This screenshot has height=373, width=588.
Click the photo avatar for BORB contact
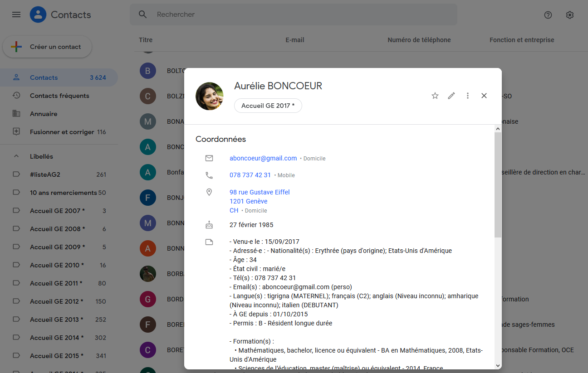[x=148, y=274]
